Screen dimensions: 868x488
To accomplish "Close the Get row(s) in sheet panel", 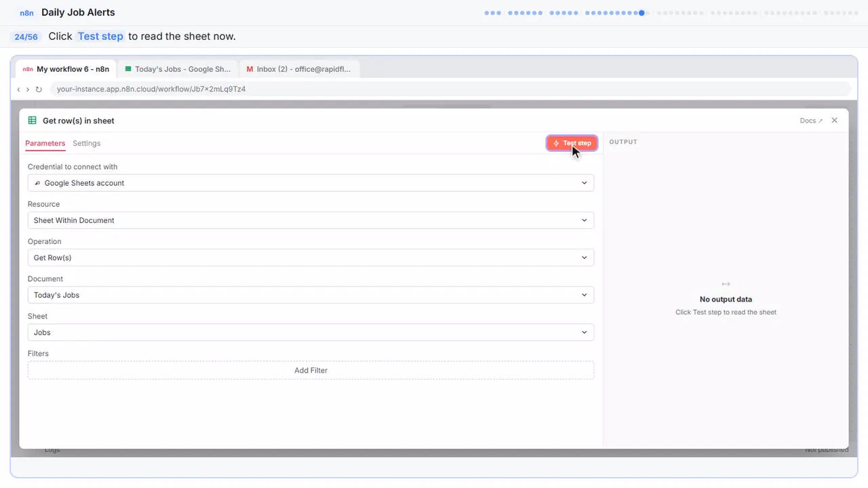I will 834,121.
